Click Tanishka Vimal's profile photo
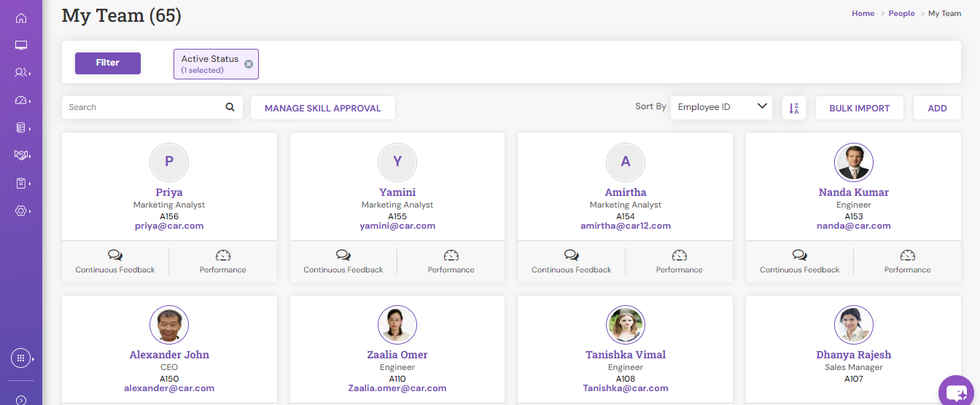The height and width of the screenshot is (405, 980). click(x=626, y=325)
